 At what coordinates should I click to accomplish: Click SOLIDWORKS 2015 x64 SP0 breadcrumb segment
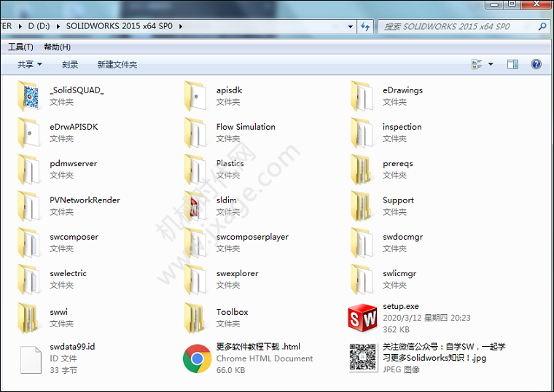tap(120, 26)
